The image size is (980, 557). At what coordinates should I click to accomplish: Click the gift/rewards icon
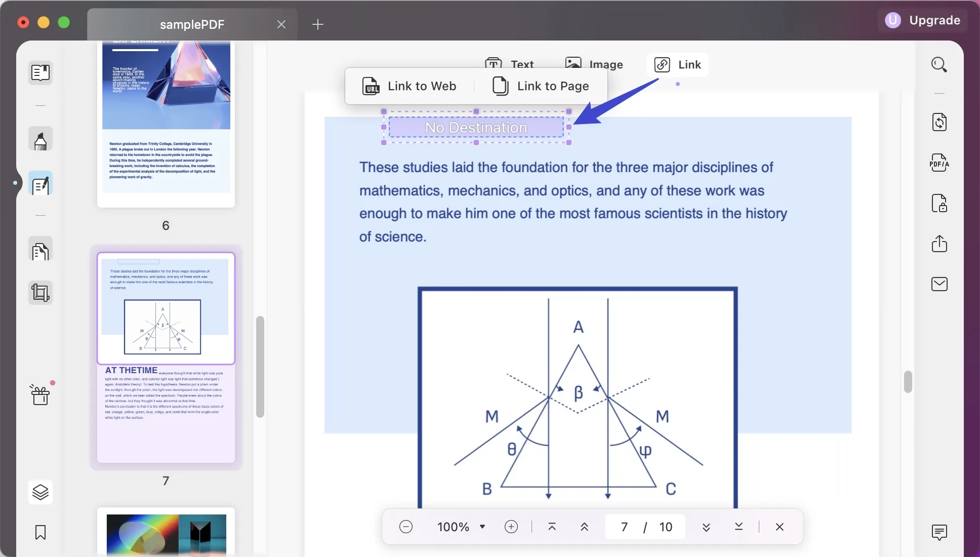[x=39, y=395]
